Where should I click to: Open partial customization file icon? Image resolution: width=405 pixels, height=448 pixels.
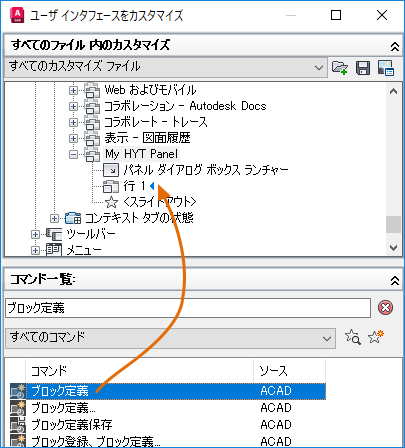pyautogui.click(x=340, y=68)
